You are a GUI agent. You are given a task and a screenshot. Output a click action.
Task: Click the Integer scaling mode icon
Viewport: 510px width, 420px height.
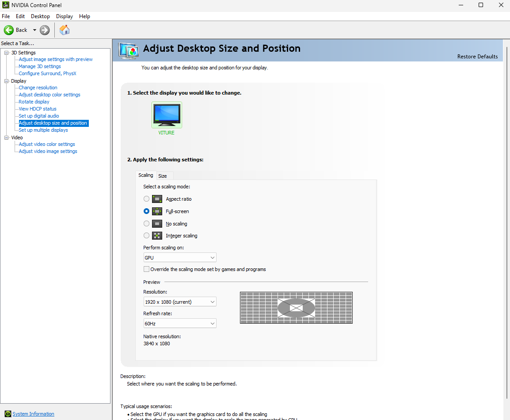point(157,236)
